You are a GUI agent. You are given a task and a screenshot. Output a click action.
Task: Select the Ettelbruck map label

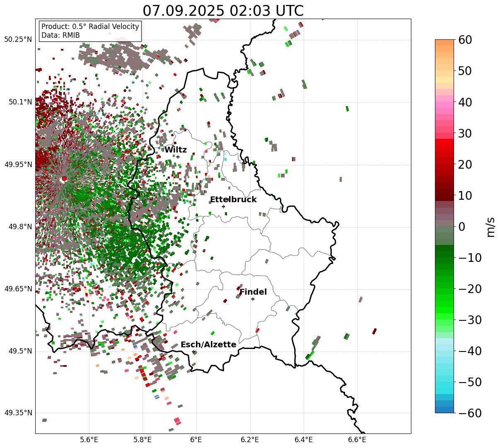pyautogui.click(x=233, y=200)
